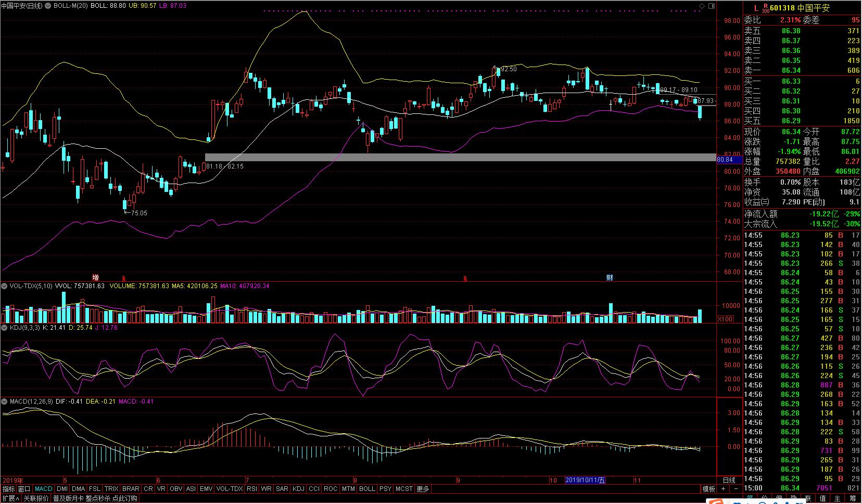Open the 窗口 window menu
862x504 pixels.
[x=24, y=489]
